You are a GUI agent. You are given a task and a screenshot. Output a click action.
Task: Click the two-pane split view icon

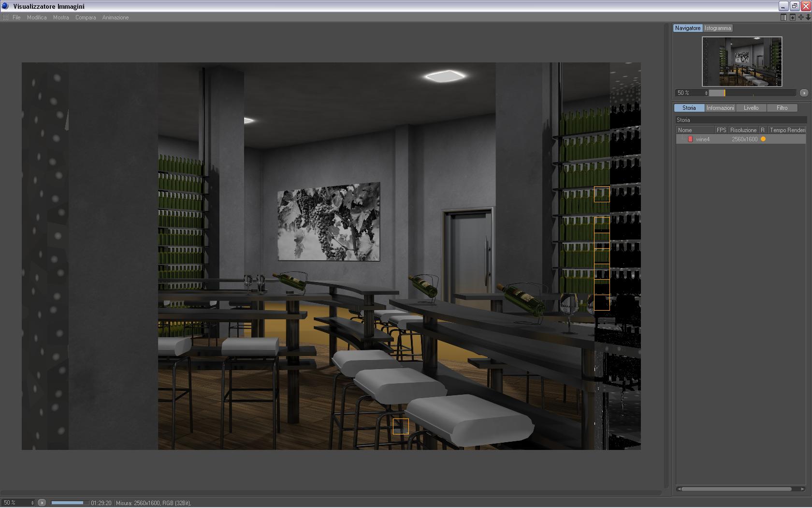tap(783, 17)
